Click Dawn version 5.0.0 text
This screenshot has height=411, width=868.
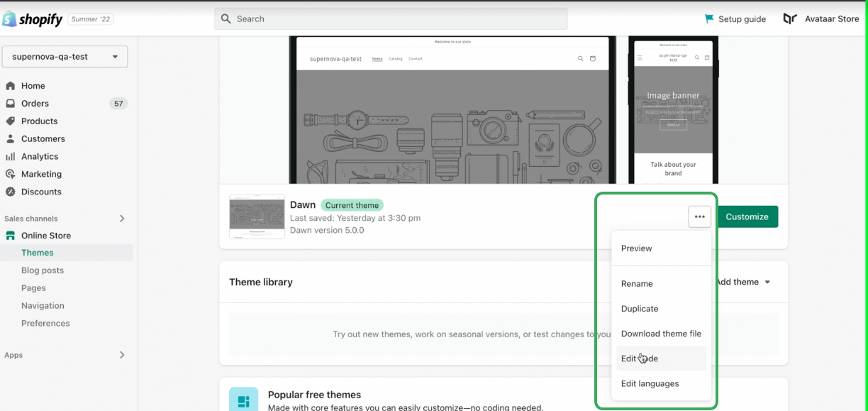(x=327, y=230)
